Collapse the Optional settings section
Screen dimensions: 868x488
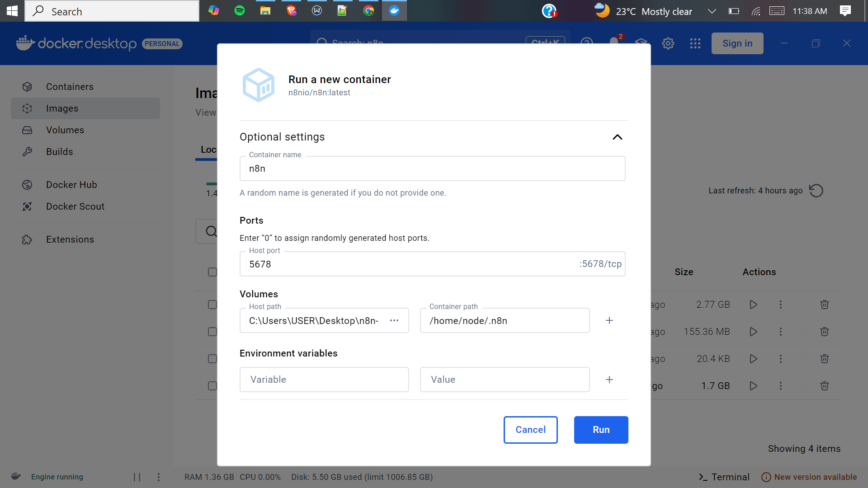617,137
